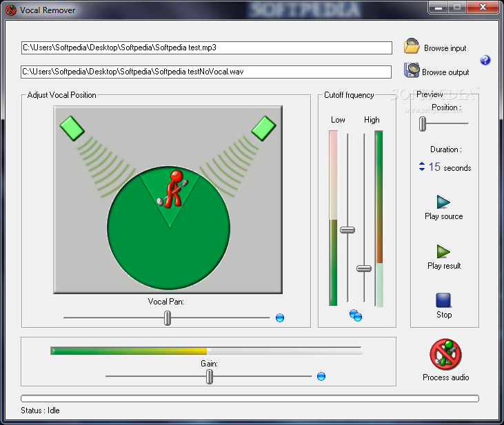Click the right green speaker diamond
Screen dimensions: 504x425
point(263,128)
